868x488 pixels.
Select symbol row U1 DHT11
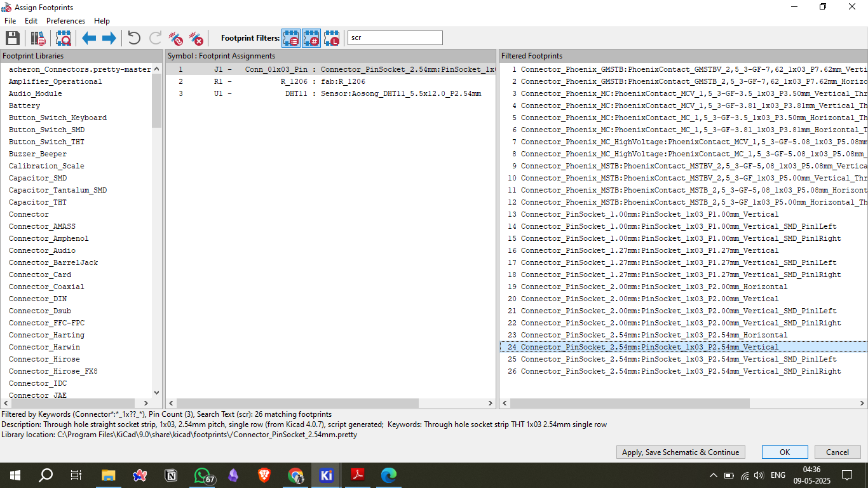(x=330, y=93)
